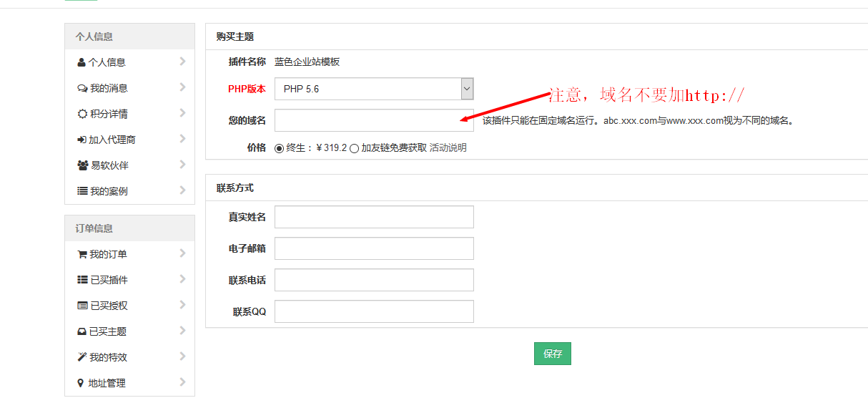Select the 终生 ¥319.2 price option
Viewport: 868px width, 398px height.
(x=280, y=148)
